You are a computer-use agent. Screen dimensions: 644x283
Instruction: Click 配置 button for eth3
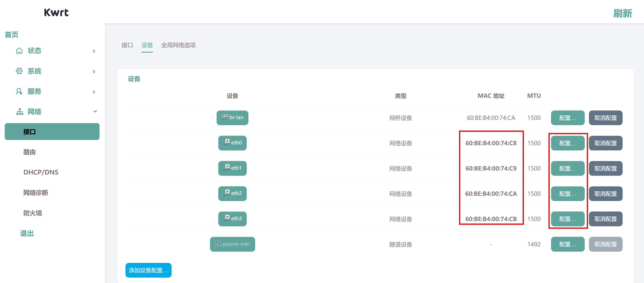point(568,219)
